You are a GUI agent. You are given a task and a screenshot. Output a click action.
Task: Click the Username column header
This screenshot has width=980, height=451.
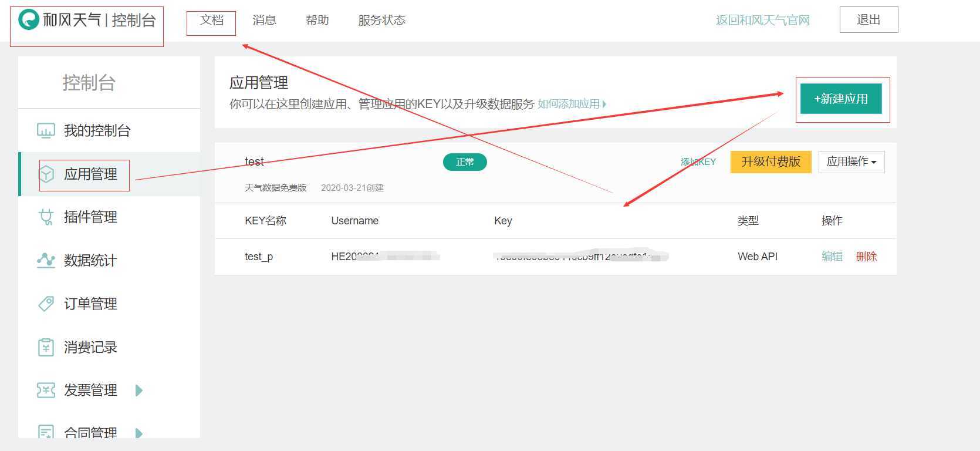tap(355, 221)
